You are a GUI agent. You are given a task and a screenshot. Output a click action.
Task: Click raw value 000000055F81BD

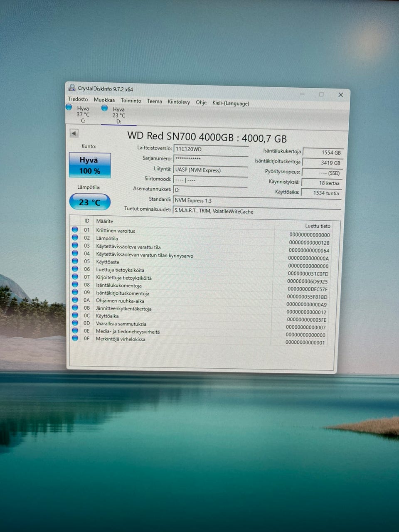307,297
